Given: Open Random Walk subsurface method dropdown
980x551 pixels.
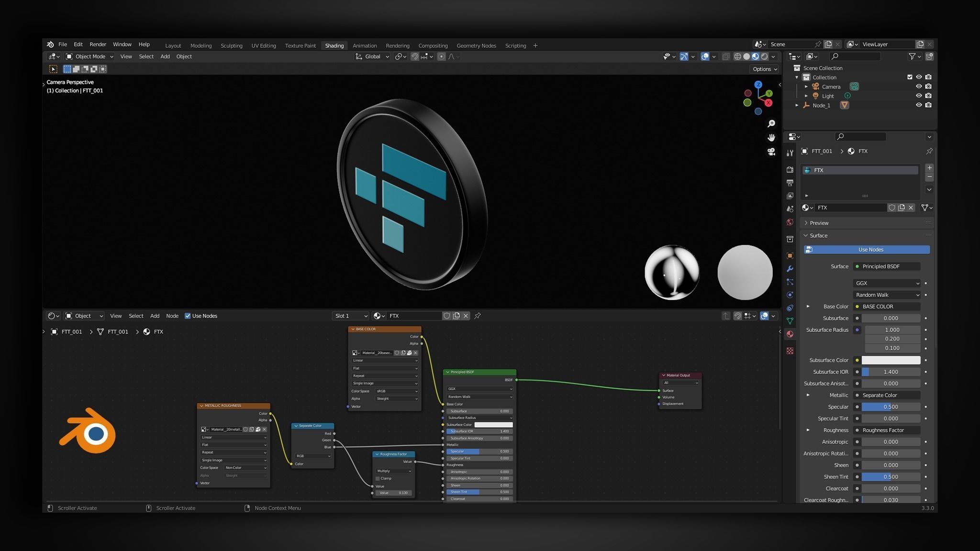Looking at the screenshot, I should [887, 295].
